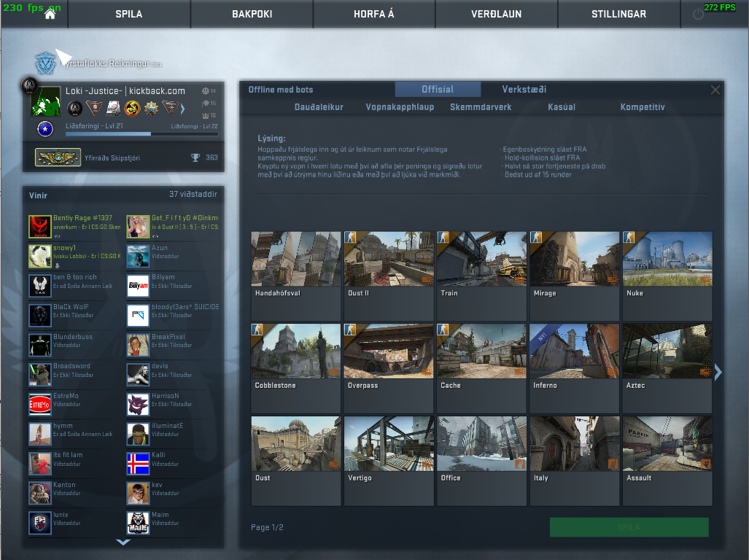Click the right arrow to view more maps
749x560 pixels.
718,372
